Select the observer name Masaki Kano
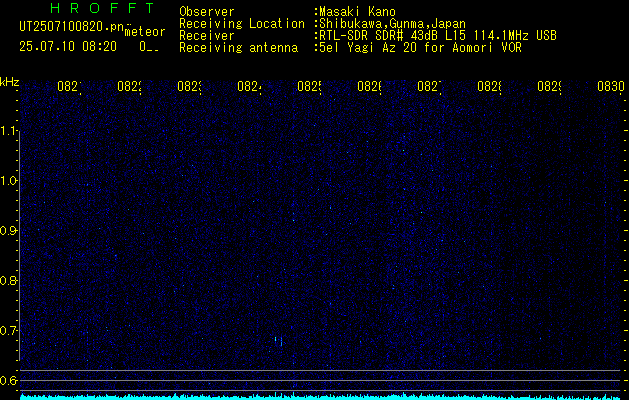This screenshot has height=400, width=629. coord(355,12)
